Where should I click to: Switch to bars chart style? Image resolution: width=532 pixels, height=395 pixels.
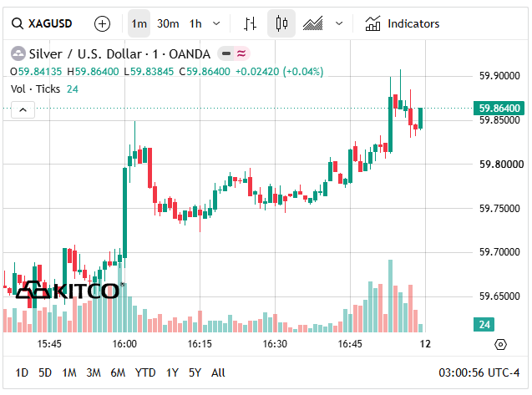250,23
